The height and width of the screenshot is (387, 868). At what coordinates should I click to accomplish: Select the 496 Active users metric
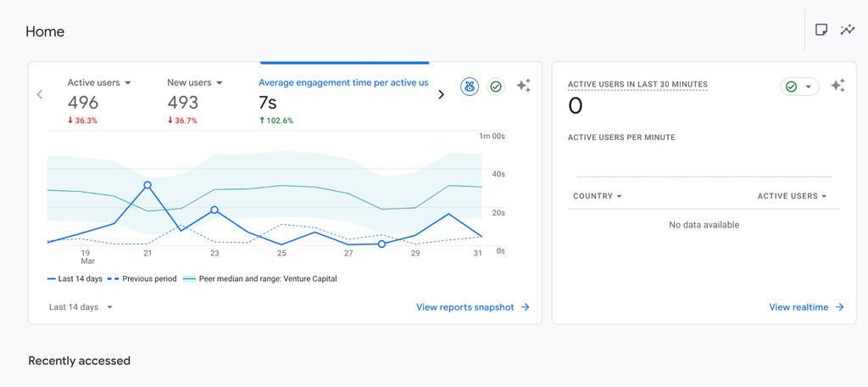[83, 103]
